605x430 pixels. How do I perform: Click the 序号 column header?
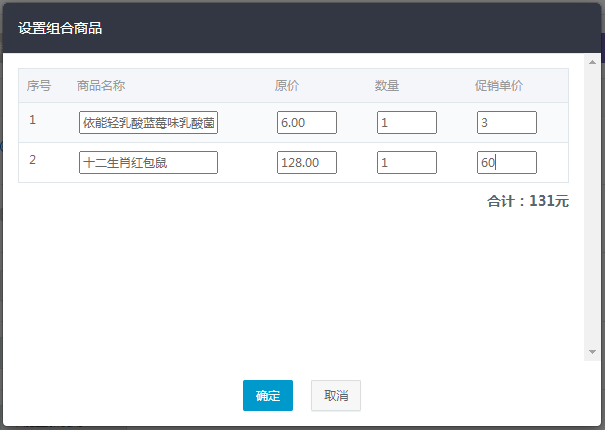(x=39, y=86)
